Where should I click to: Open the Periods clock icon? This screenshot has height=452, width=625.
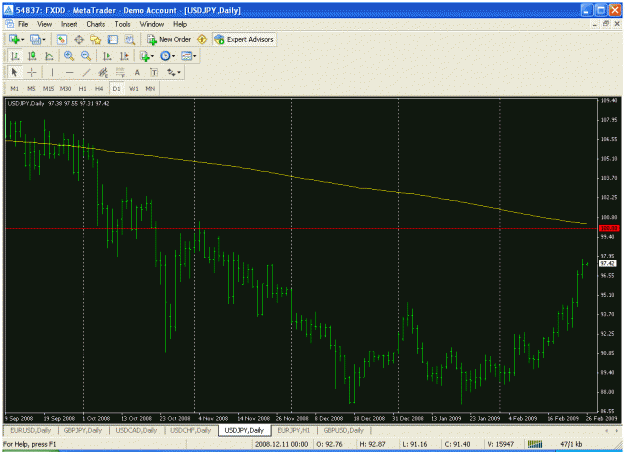tap(165, 56)
